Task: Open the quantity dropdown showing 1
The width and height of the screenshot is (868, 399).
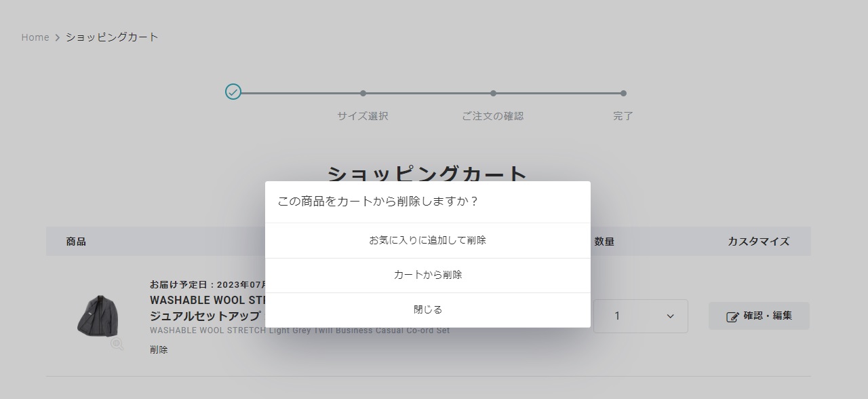Action: (x=641, y=316)
